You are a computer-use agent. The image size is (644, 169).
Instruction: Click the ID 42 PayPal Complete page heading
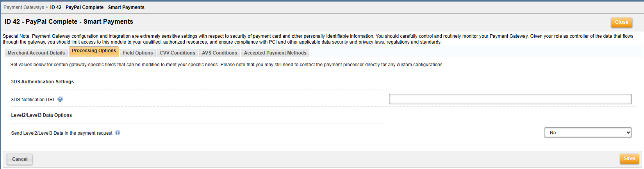point(69,22)
